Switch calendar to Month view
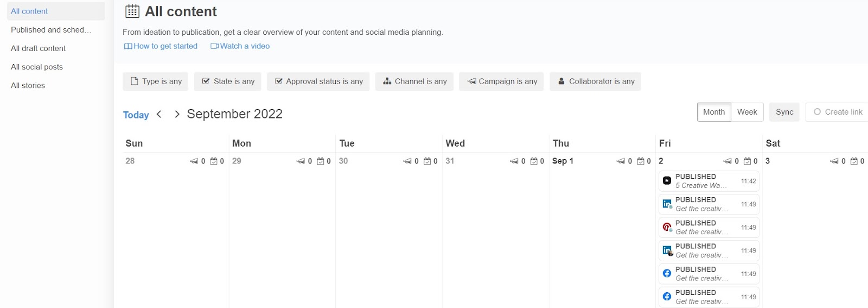 coord(713,112)
